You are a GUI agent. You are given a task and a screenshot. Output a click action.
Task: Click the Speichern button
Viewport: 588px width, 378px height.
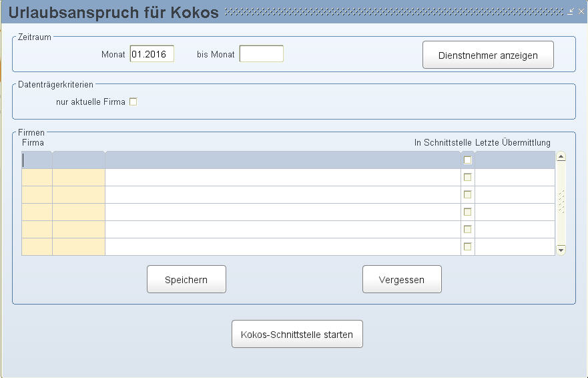(x=186, y=279)
